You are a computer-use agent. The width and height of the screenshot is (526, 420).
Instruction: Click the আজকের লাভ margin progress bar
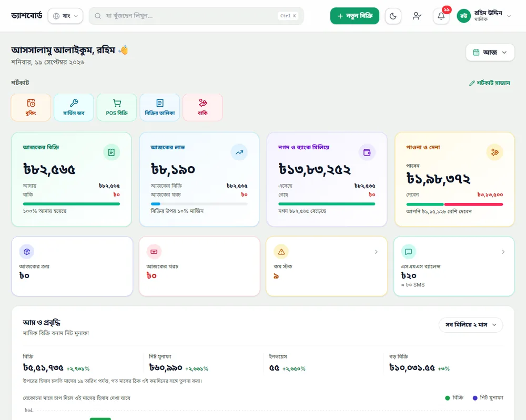(199, 204)
